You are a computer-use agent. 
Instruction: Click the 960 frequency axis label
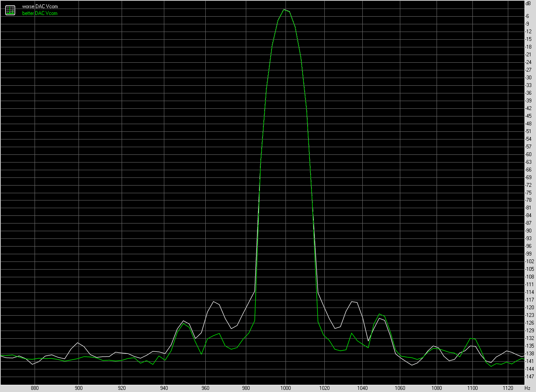tap(206, 388)
